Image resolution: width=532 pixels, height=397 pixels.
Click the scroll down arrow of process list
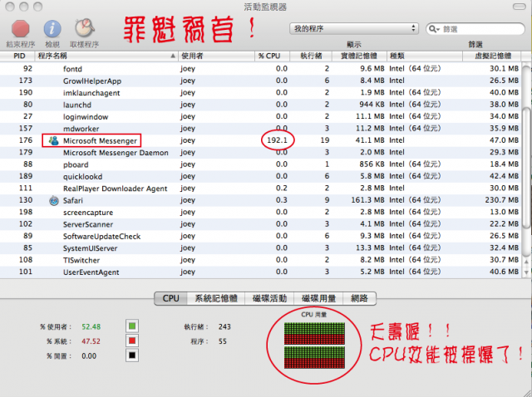tap(526, 272)
